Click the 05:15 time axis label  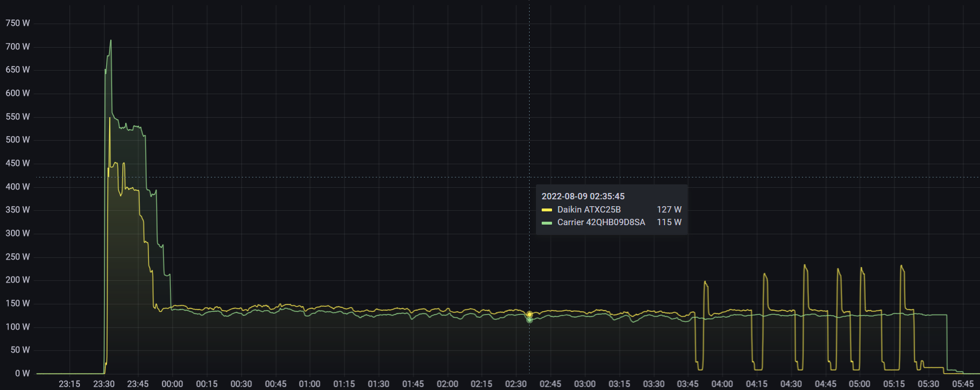tap(894, 384)
